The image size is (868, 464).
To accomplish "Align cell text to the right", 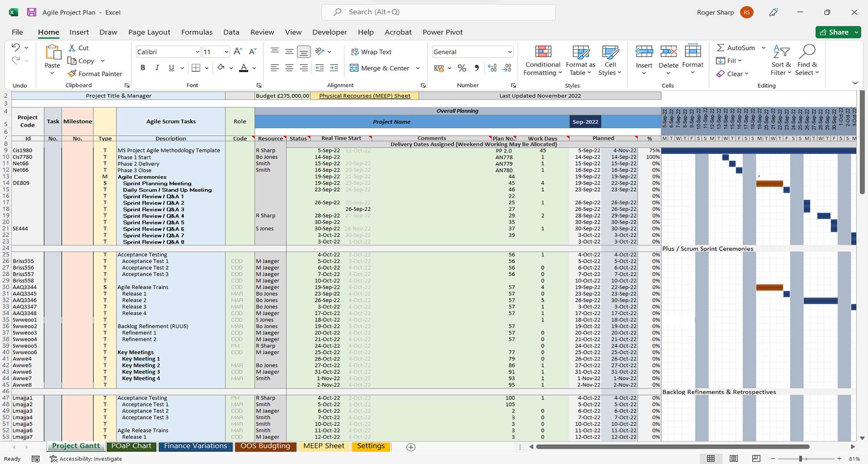I will click(304, 68).
